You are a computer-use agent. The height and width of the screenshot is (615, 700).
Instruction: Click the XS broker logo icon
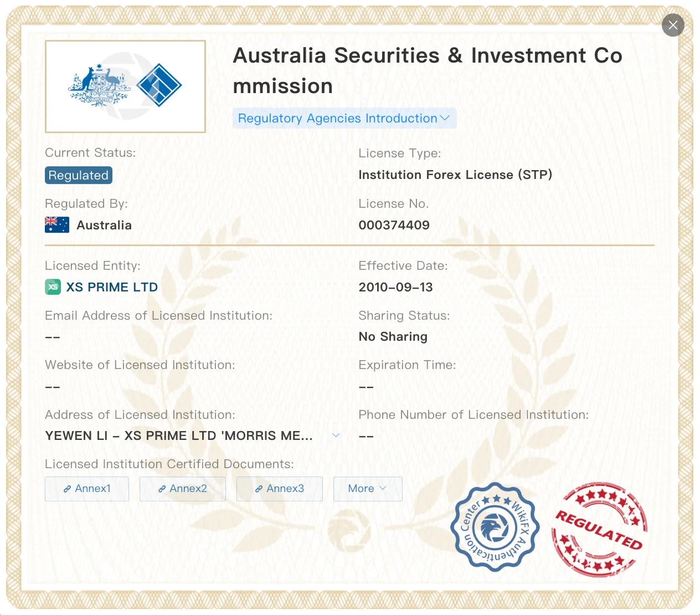53,287
